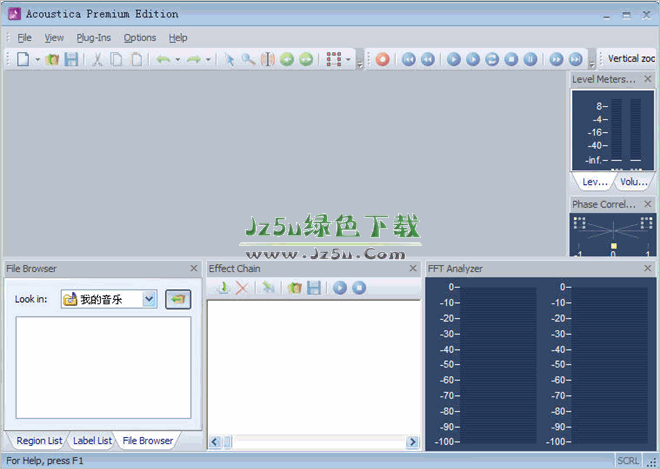This screenshot has width=660, height=469.
Task: Switch to the Label List tab
Action: pyautogui.click(x=93, y=441)
